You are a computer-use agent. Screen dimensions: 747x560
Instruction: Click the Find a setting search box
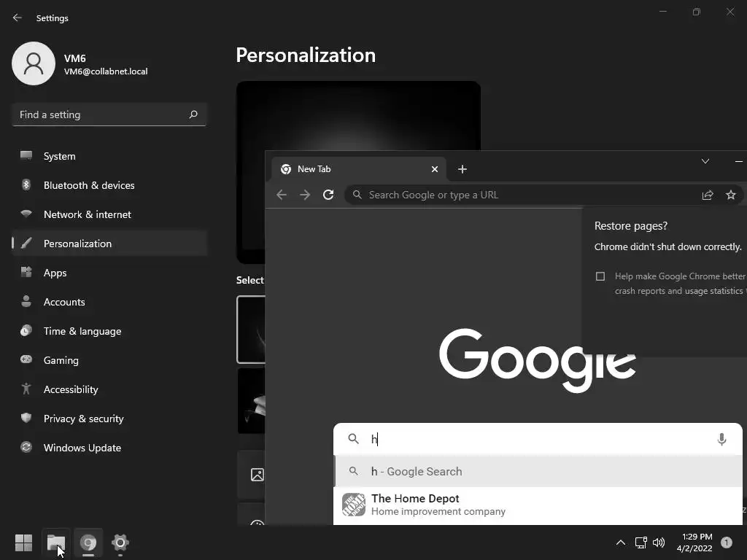pos(109,114)
